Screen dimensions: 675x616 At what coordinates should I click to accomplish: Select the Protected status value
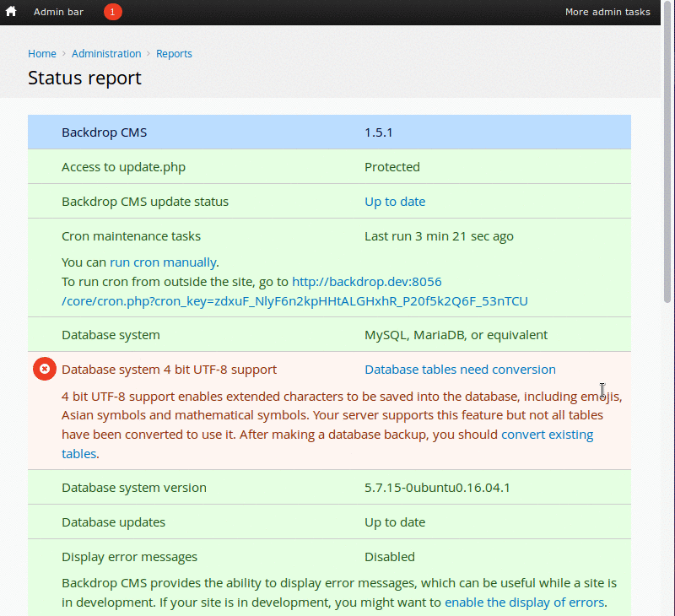(392, 167)
